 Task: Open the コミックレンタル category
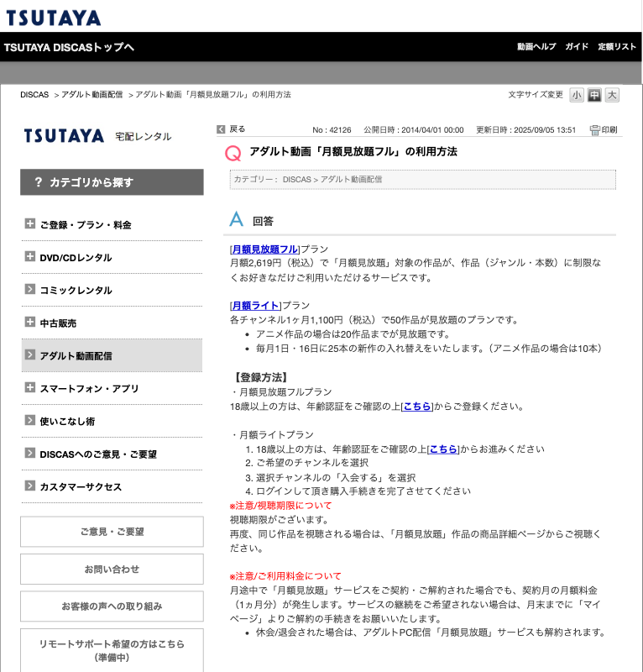pyautogui.click(x=76, y=291)
